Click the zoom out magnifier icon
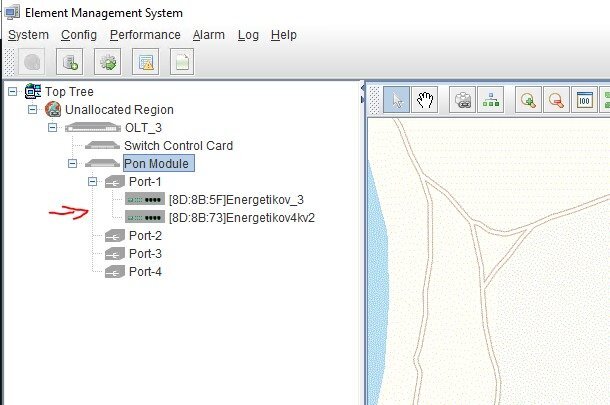610x405 pixels. point(556,100)
